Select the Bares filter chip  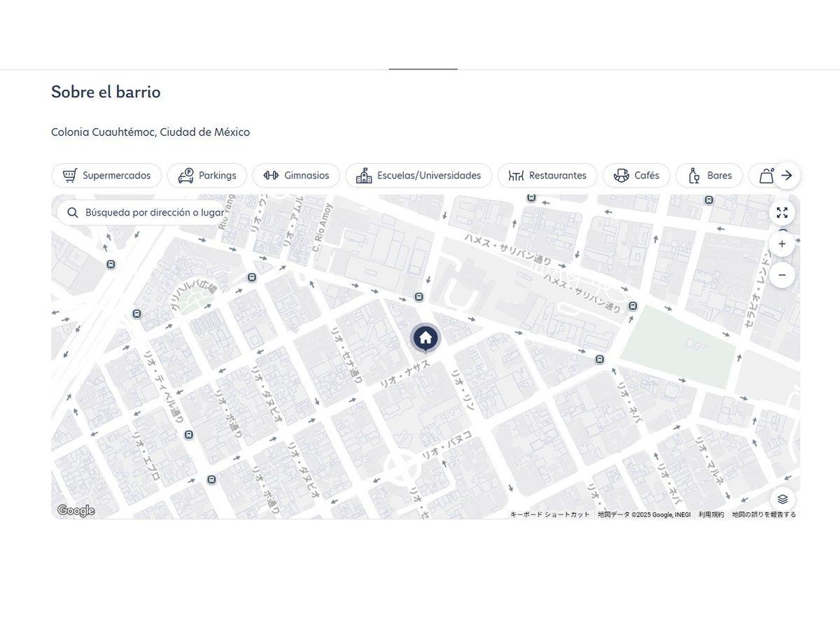tap(709, 176)
